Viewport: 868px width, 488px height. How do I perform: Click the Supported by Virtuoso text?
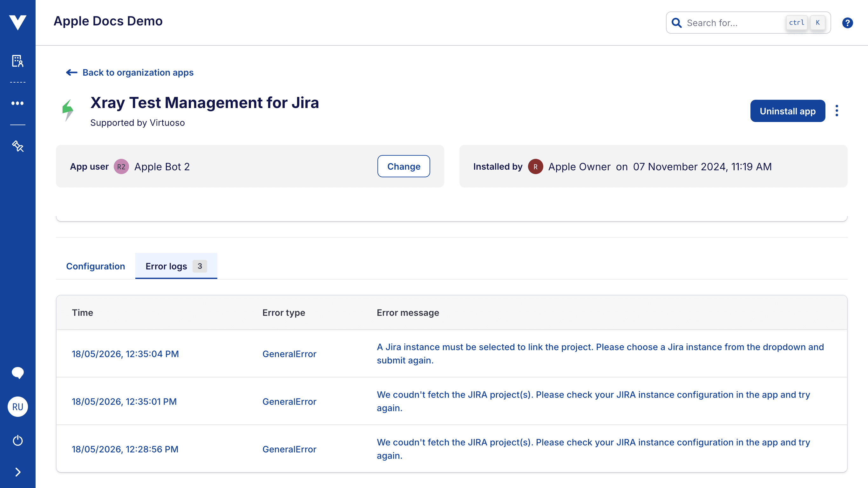[x=138, y=123]
